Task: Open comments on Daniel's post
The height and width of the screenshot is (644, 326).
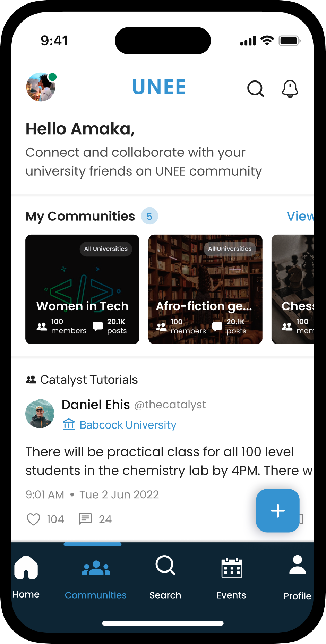Action: [x=85, y=519]
